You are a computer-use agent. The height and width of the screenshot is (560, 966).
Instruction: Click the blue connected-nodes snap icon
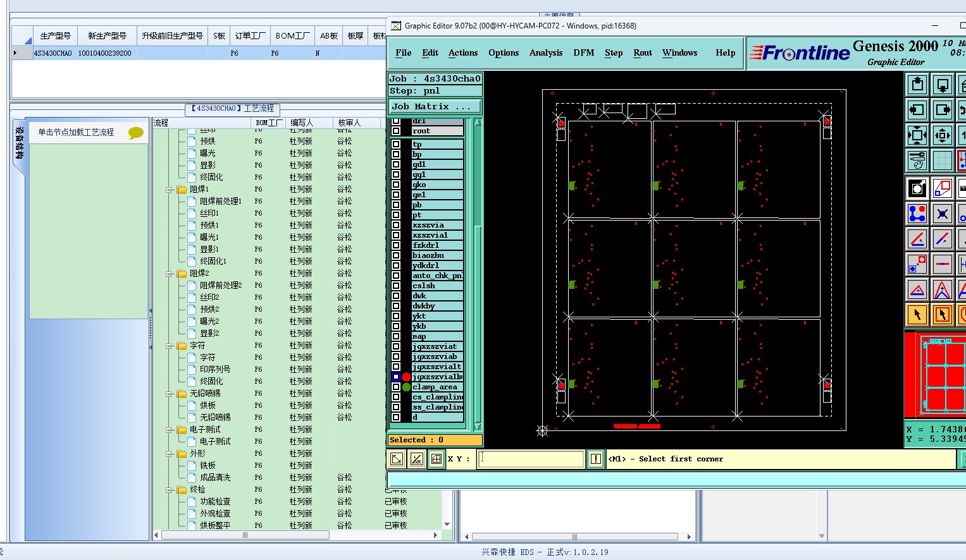pos(917,214)
